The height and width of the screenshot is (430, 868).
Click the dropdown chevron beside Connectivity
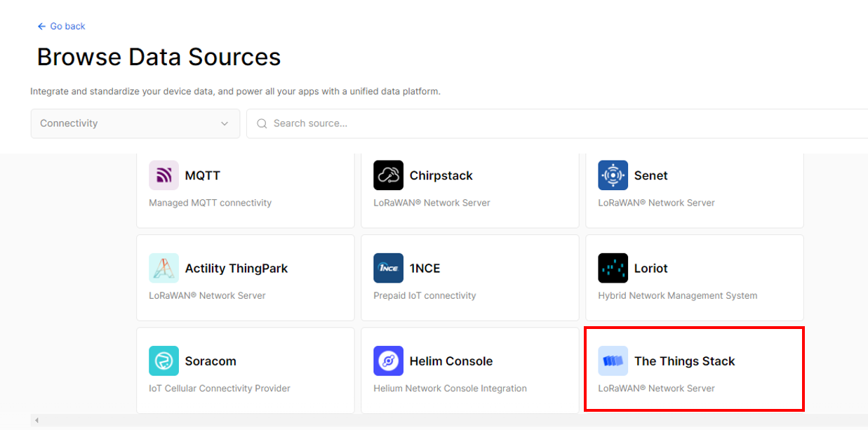click(x=225, y=123)
